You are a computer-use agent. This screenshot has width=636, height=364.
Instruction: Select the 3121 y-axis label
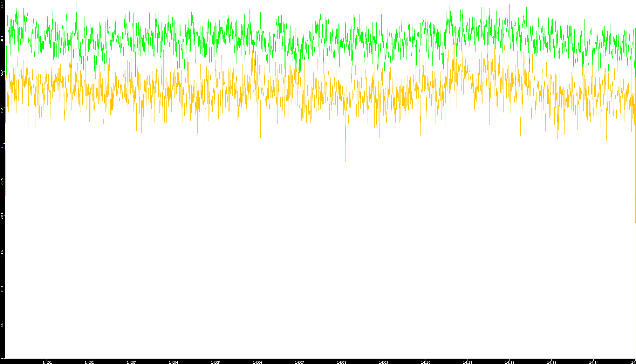2,110
